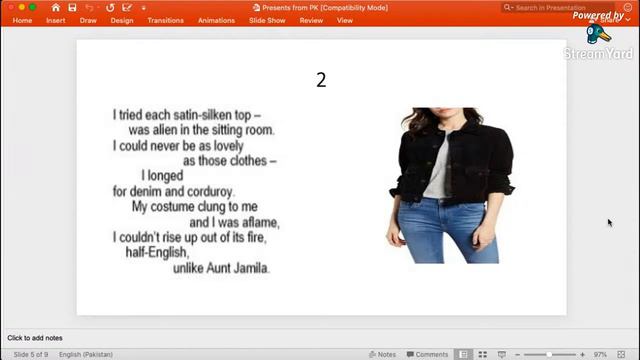Click the 97% zoom level
Viewport: 640px width, 360px height.
[x=600, y=354]
